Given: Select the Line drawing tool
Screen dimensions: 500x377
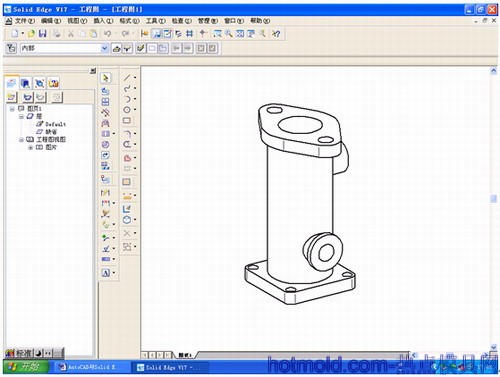Looking at the screenshot, I should (127, 78).
